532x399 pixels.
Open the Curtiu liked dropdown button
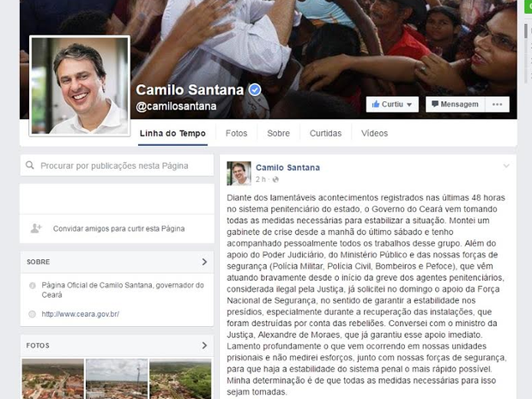click(392, 105)
